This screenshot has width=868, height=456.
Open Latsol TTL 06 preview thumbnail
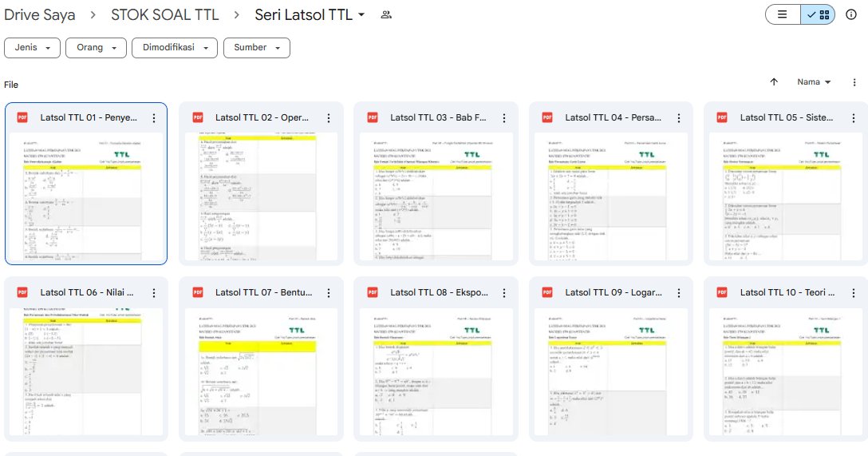pyautogui.click(x=86, y=372)
